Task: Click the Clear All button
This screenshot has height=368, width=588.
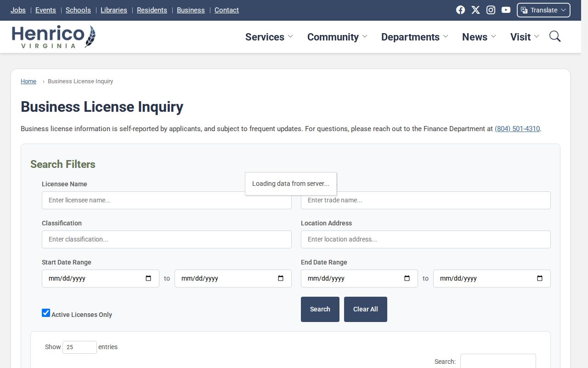Action: [x=366, y=309]
